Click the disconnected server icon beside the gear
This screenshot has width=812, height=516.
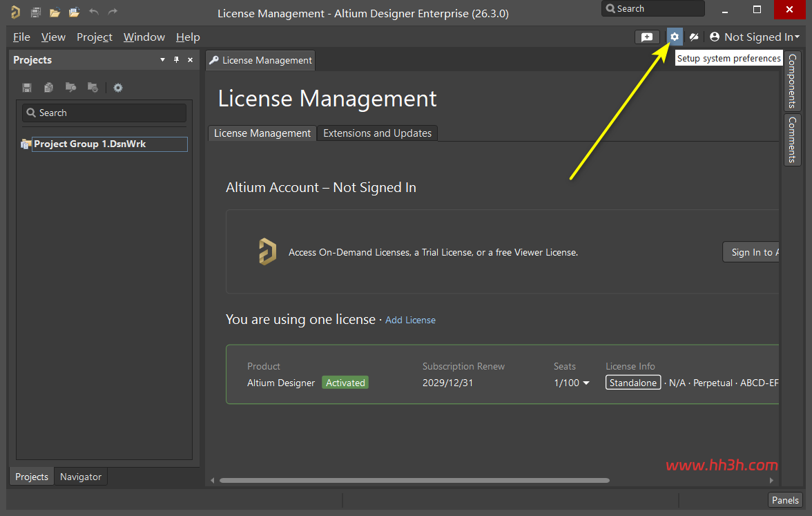[x=694, y=37]
